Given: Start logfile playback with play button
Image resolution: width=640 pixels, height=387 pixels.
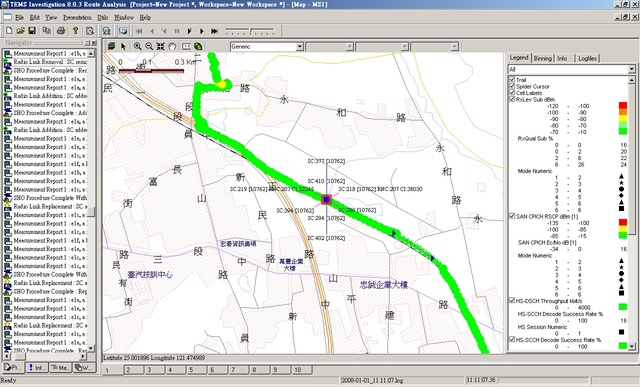Looking at the screenshot, I should pyautogui.click(x=202, y=31).
